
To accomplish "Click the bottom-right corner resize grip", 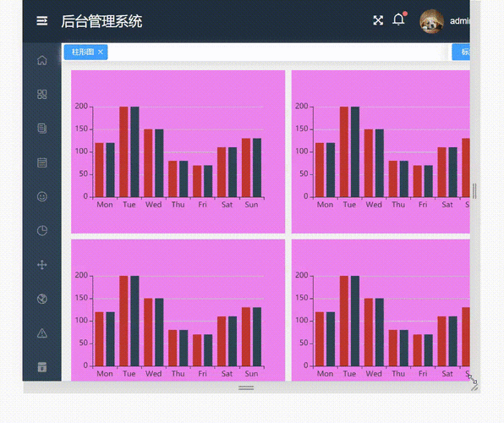I will click(x=474, y=387).
